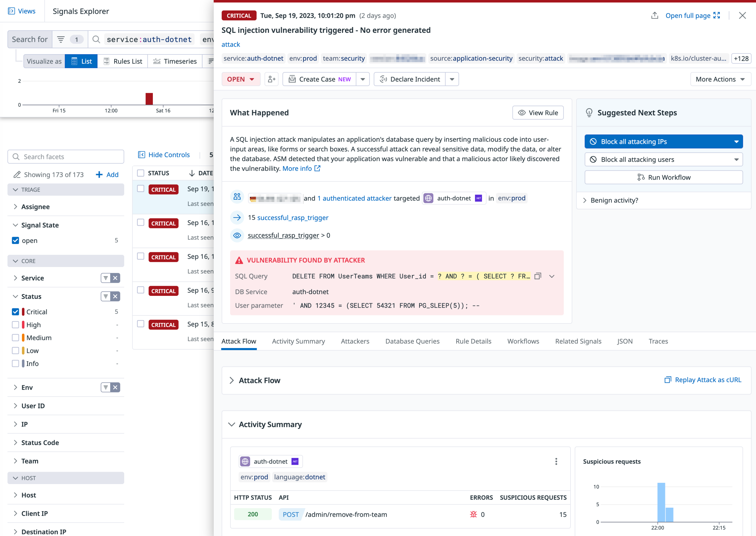The width and height of the screenshot is (756, 536).
Task: Expand the Attack Flow section
Action: 232,381
